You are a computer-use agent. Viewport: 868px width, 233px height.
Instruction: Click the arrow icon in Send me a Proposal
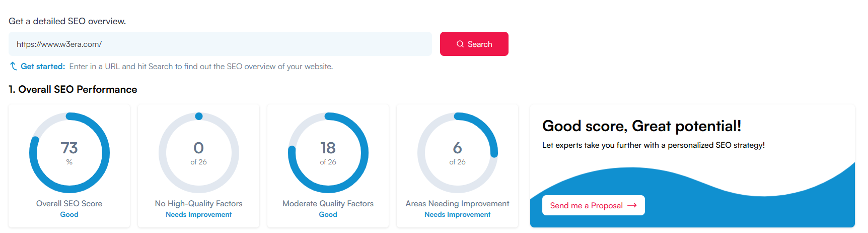coord(632,205)
